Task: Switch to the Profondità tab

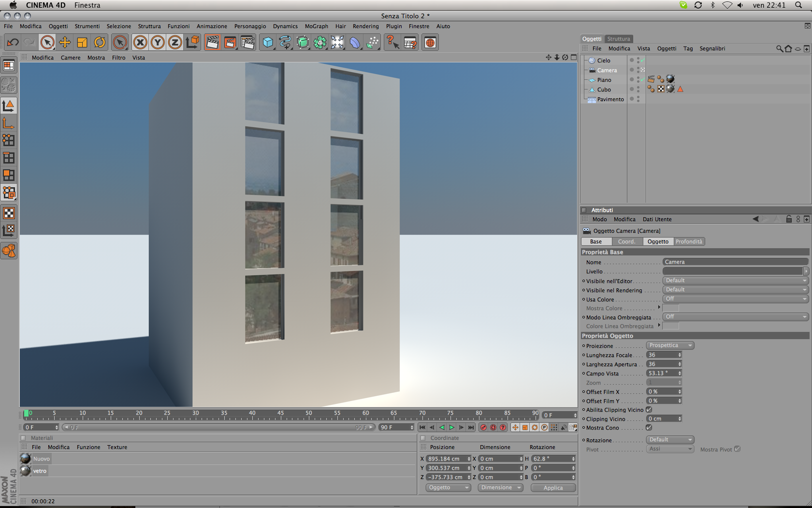Action: (x=689, y=241)
